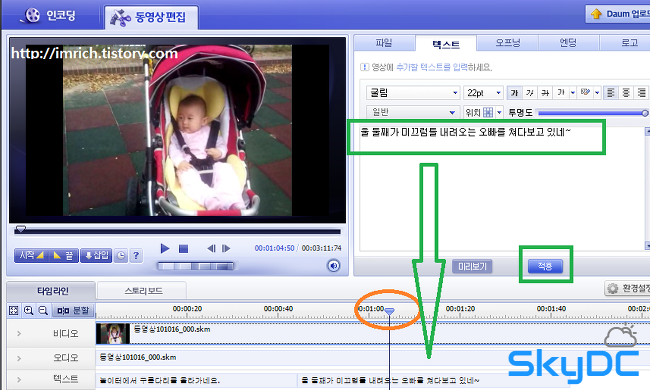Open the help question mark

[x=136, y=256]
